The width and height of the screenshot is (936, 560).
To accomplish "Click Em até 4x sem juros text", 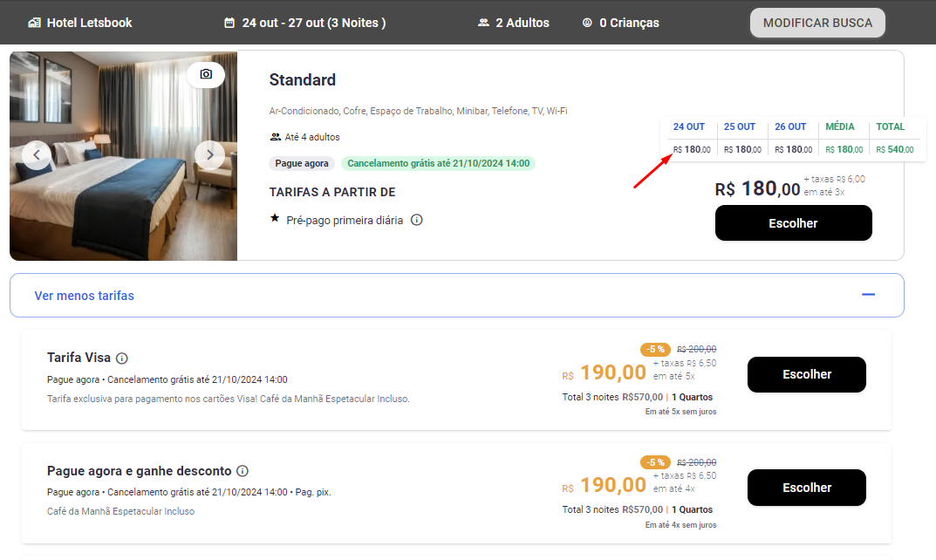I will point(680,525).
